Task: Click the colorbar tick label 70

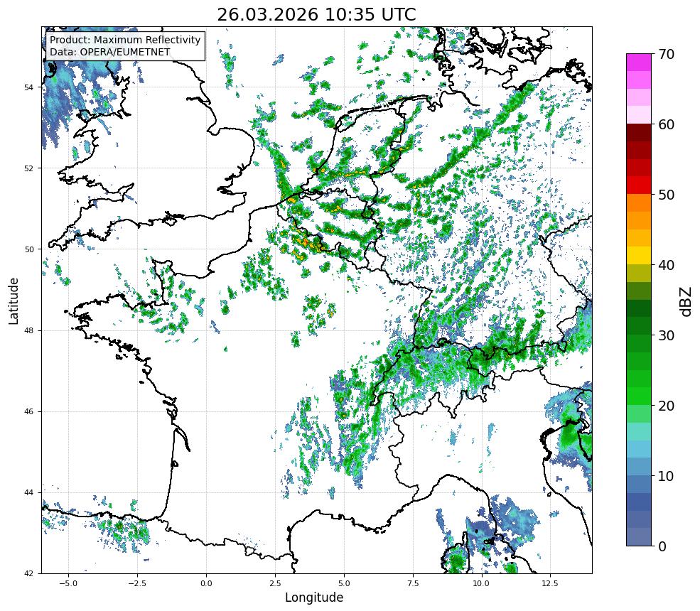Action: coord(666,55)
